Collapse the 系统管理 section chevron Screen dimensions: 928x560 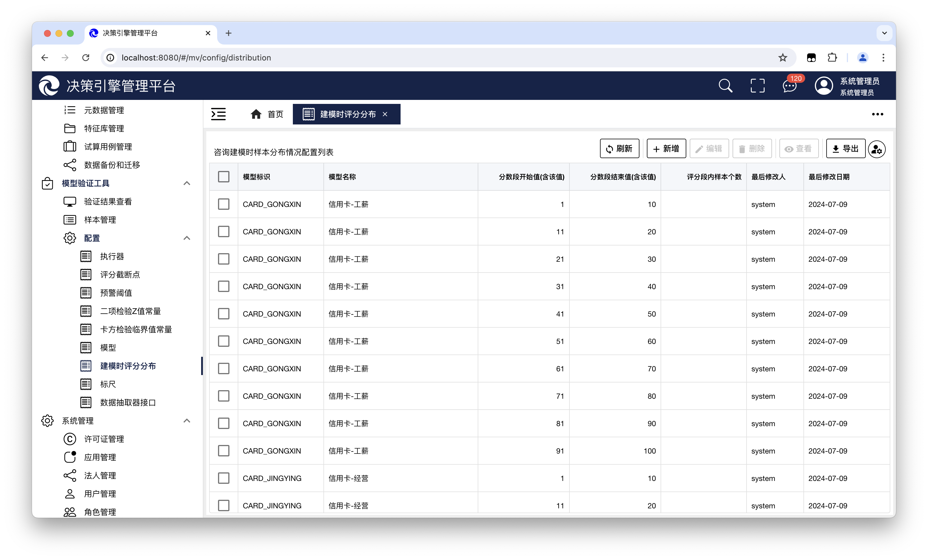click(x=187, y=421)
